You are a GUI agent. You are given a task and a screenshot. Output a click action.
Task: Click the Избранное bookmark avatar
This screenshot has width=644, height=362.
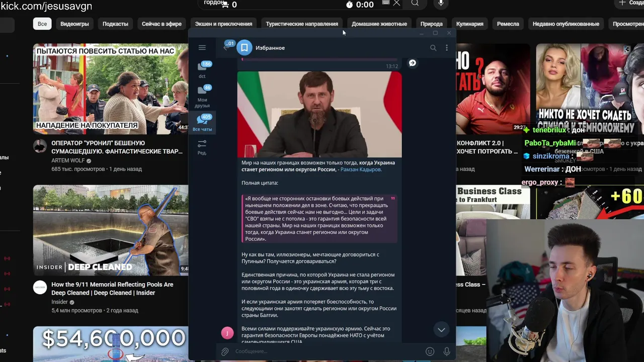coord(244,48)
